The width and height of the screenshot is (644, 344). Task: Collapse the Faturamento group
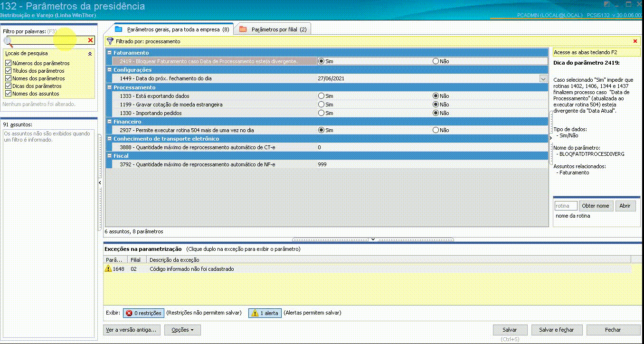click(x=109, y=53)
